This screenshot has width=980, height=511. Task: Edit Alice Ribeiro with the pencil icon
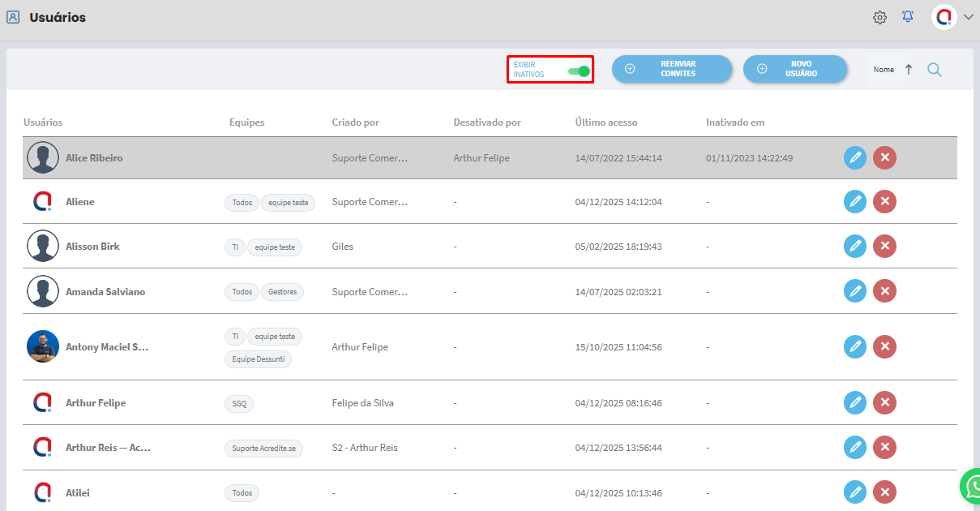click(855, 158)
